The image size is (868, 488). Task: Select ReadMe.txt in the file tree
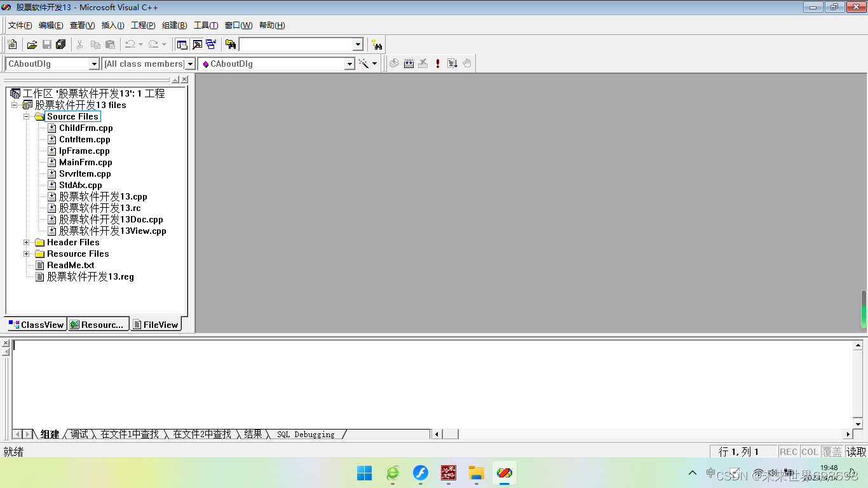point(71,265)
